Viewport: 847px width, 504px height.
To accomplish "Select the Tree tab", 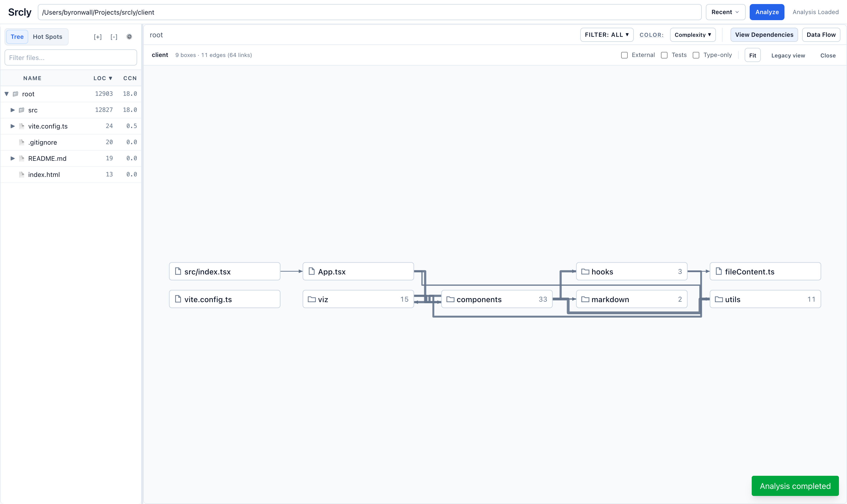I will (x=17, y=37).
